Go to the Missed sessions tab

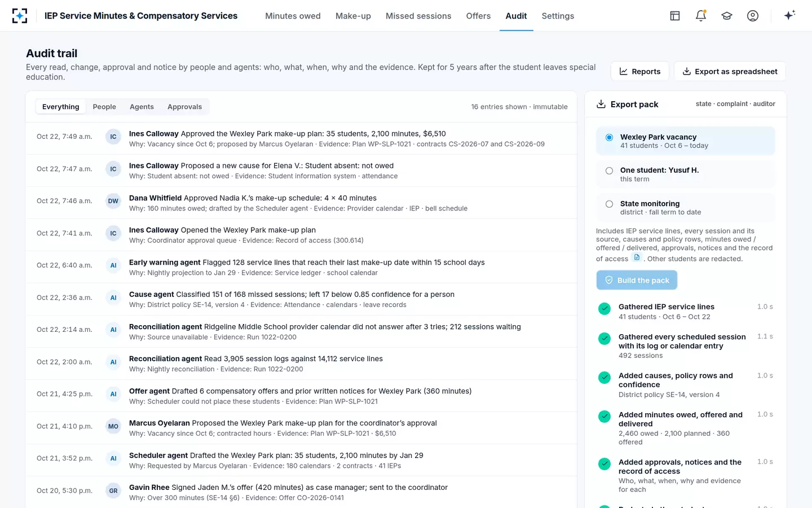pos(418,16)
